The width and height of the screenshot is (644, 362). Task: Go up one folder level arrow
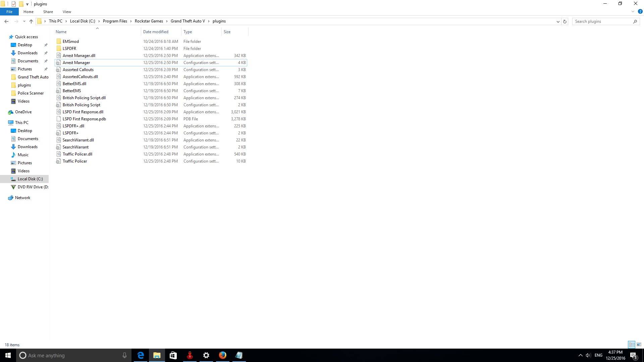click(31, 21)
